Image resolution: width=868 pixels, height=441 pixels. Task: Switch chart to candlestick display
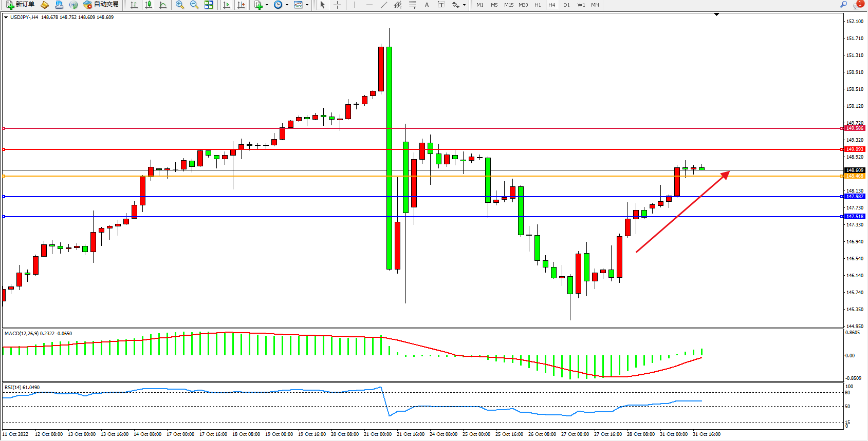[x=149, y=5]
